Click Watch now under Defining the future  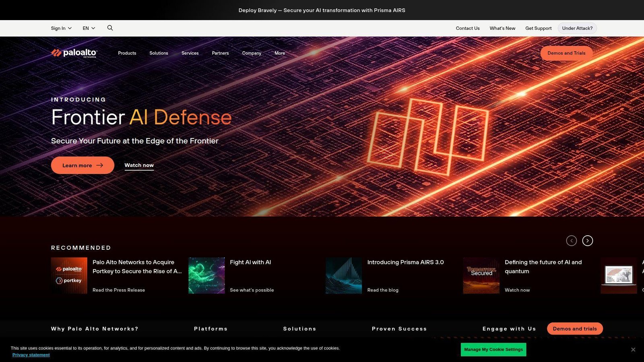coord(517,290)
